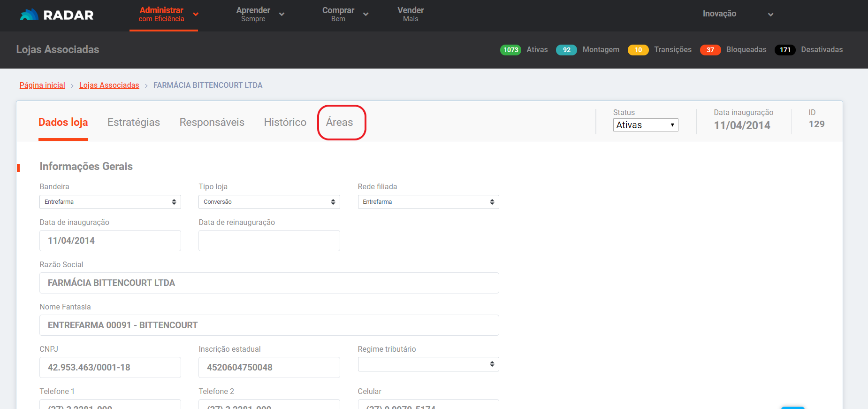Viewport: 868px width, 409px height.
Task: Click the RADAR logo icon
Action: coord(29,15)
